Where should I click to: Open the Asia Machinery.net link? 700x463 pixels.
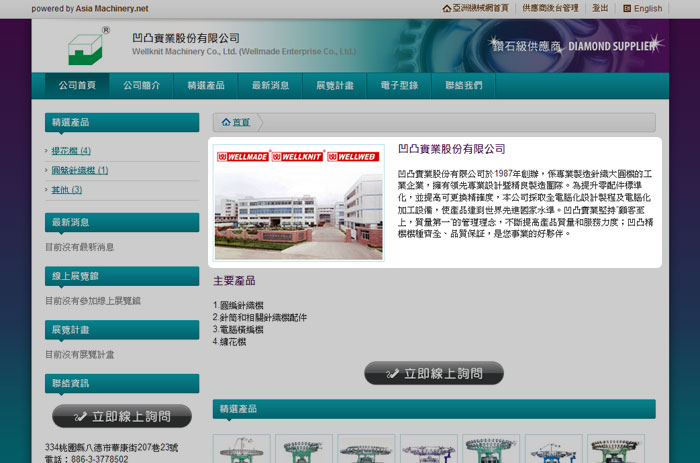(112, 8)
